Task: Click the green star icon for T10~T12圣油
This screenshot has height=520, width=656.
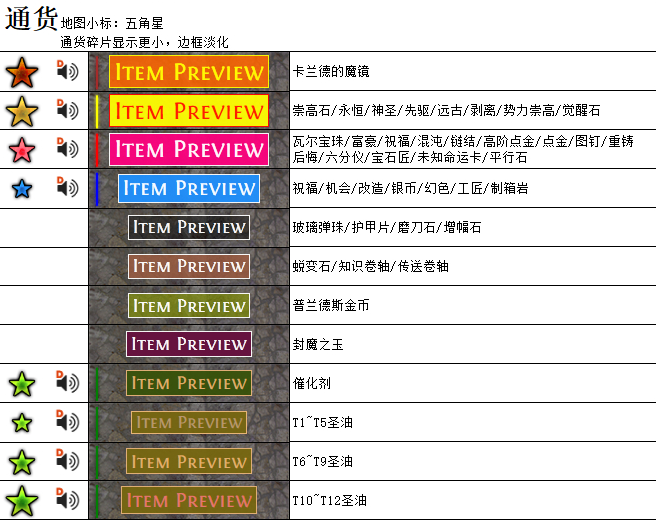Action: (22, 501)
